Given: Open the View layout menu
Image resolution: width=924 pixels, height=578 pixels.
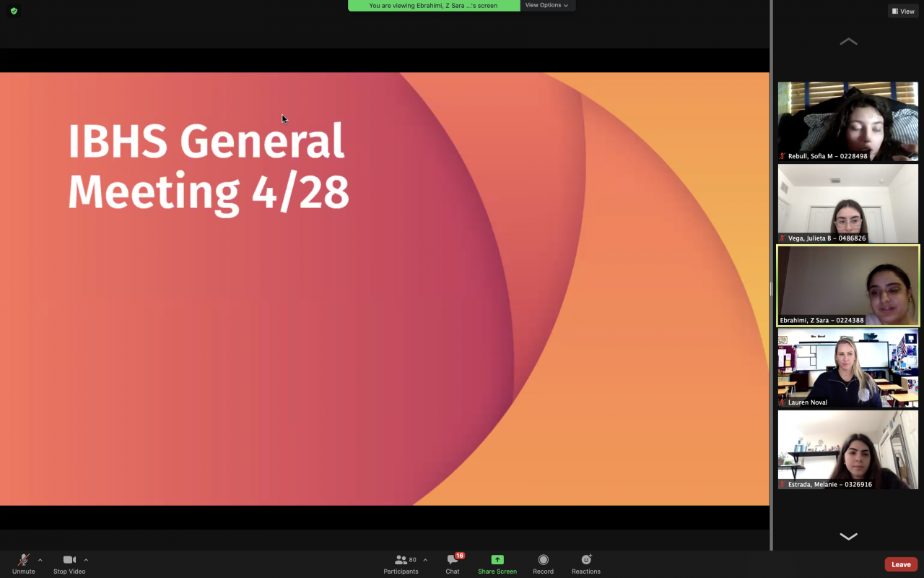Looking at the screenshot, I should (903, 11).
